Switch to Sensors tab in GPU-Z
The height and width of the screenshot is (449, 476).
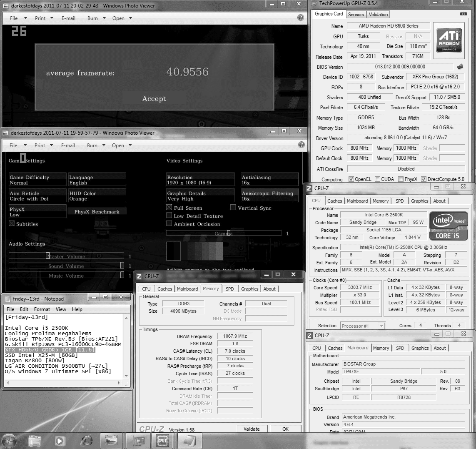pyautogui.click(x=356, y=14)
